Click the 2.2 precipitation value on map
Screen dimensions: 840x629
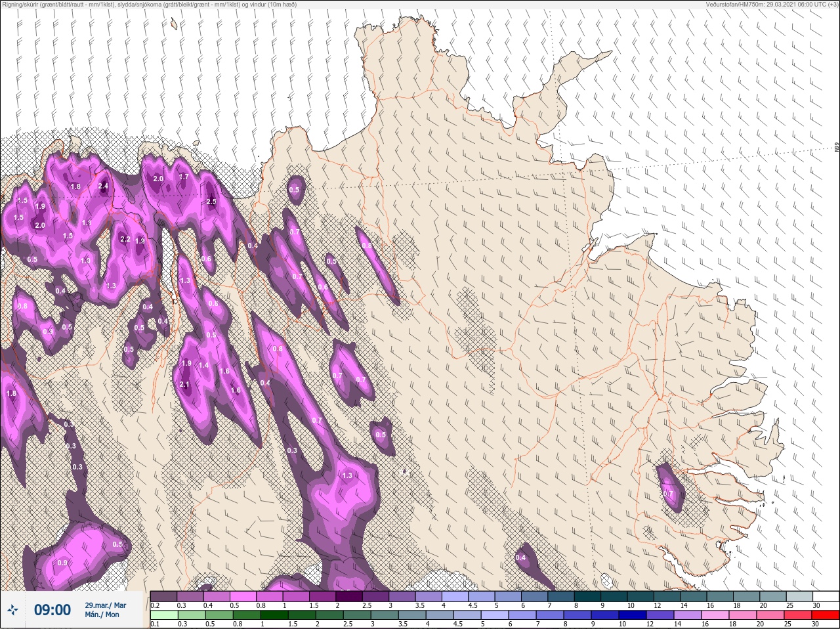(125, 239)
